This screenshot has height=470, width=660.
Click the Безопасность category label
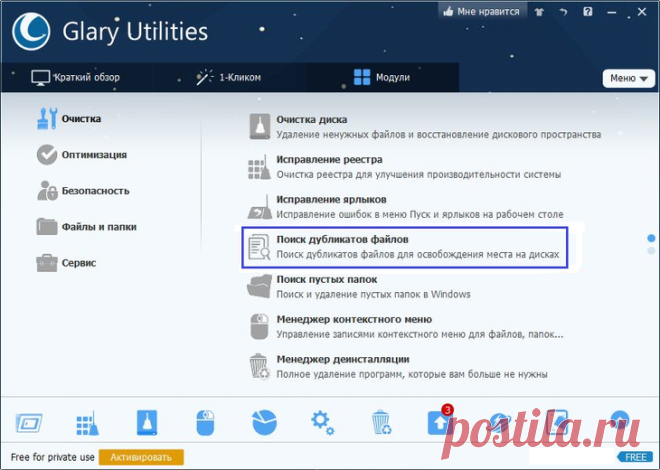click(96, 191)
